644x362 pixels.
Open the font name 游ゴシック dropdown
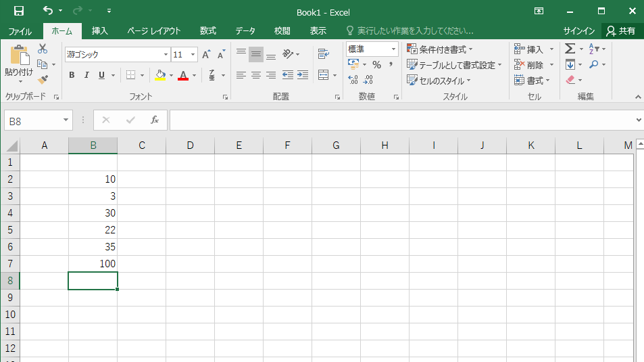166,54
